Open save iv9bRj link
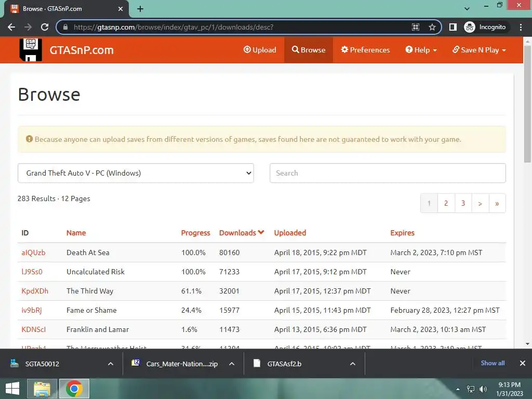The height and width of the screenshot is (399, 532). (32, 310)
